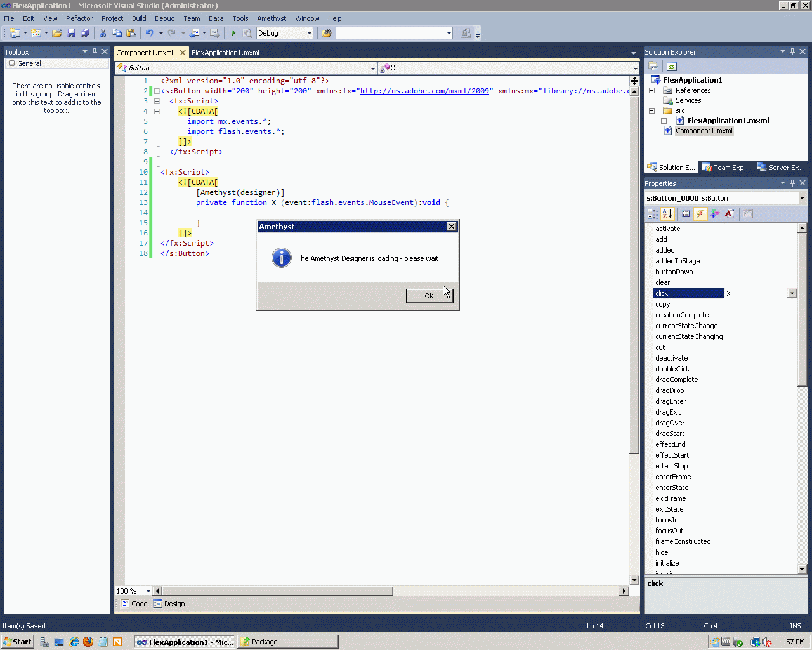Collapse the s:Button code block on line 2
The image size is (812, 650).
157,91
